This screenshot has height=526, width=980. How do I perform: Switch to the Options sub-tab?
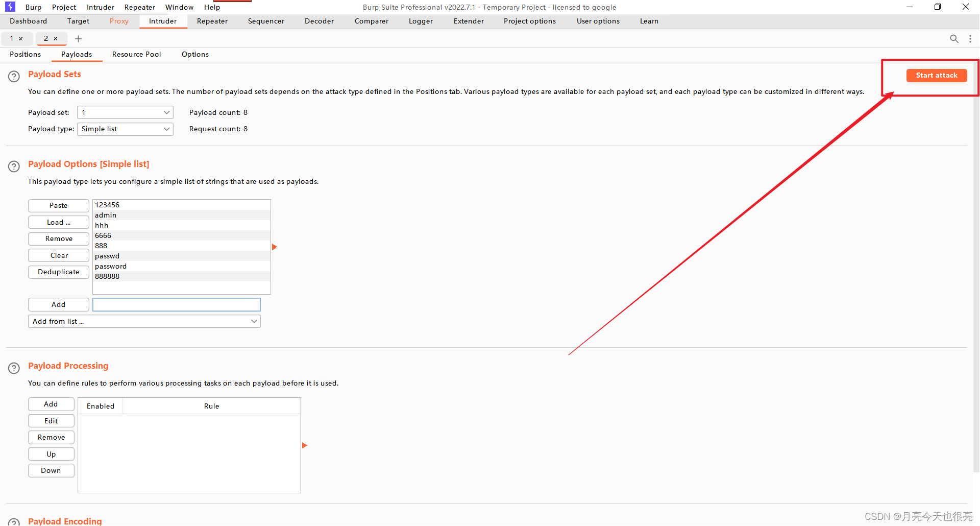tap(195, 54)
